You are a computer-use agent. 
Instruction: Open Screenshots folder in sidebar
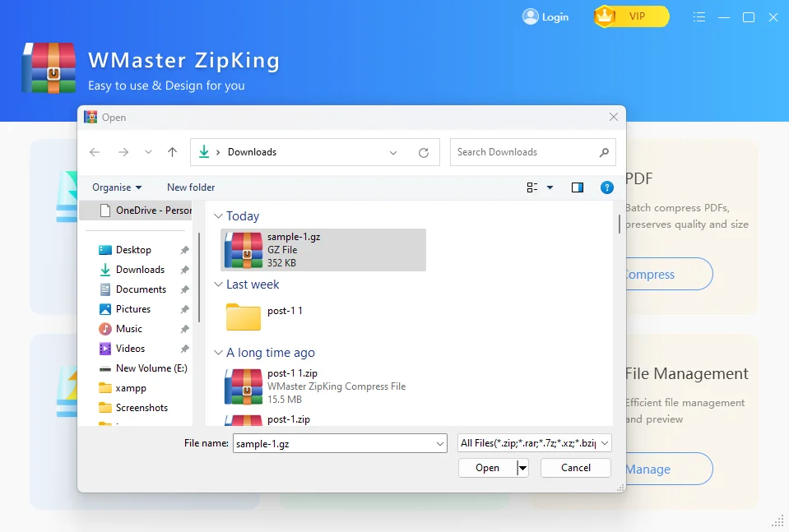142,408
